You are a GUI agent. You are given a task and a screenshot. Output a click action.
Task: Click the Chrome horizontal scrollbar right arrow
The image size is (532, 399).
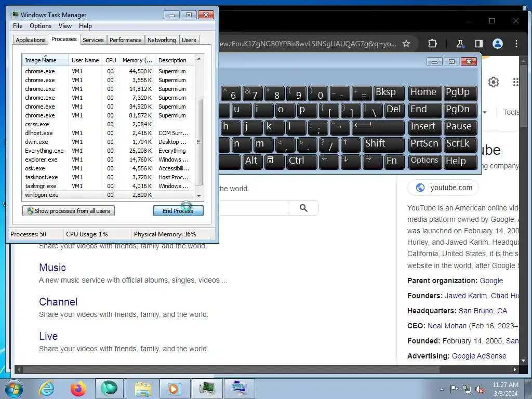click(x=515, y=370)
